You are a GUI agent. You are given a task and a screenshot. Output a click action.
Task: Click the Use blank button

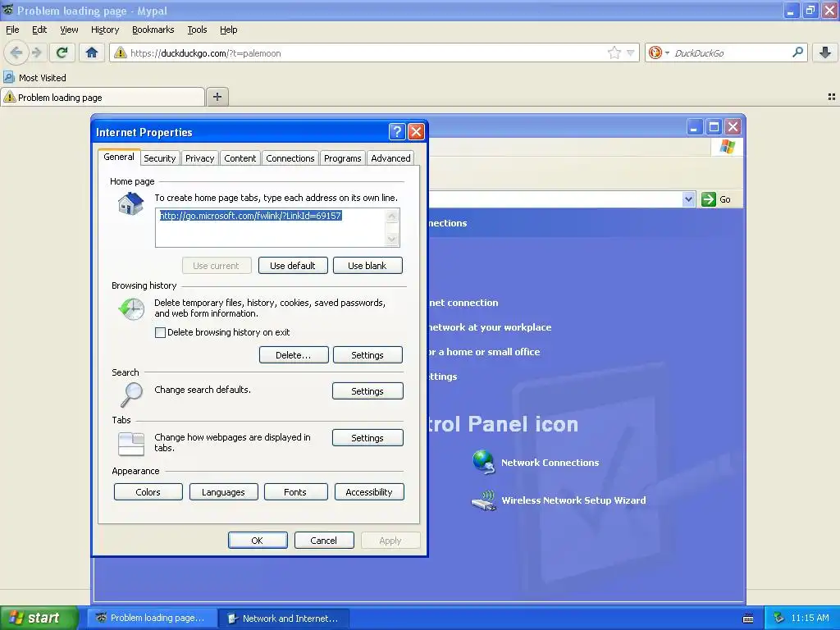coord(367,265)
